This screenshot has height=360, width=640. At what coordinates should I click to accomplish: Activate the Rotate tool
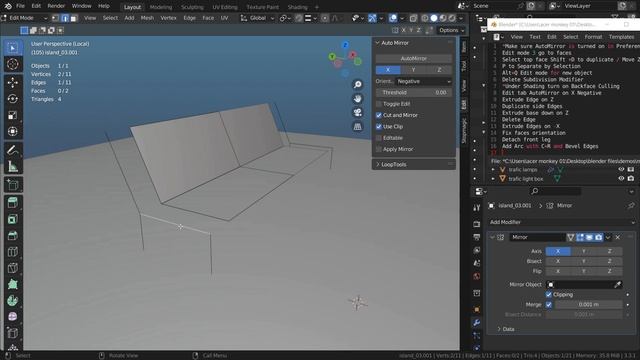coord(13,99)
